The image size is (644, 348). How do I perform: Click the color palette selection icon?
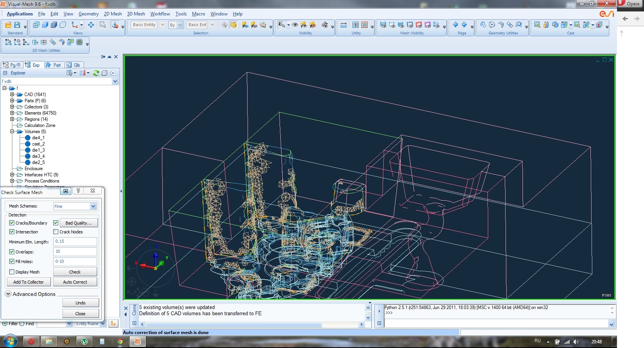pyautogui.click(x=263, y=25)
